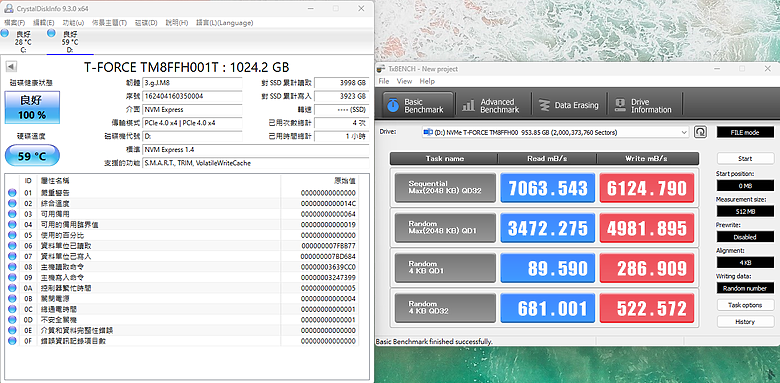This screenshot has width=780, height=383.
Task: Open the 檔案(F) menu in CrystalDiskInfo
Action: point(14,23)
